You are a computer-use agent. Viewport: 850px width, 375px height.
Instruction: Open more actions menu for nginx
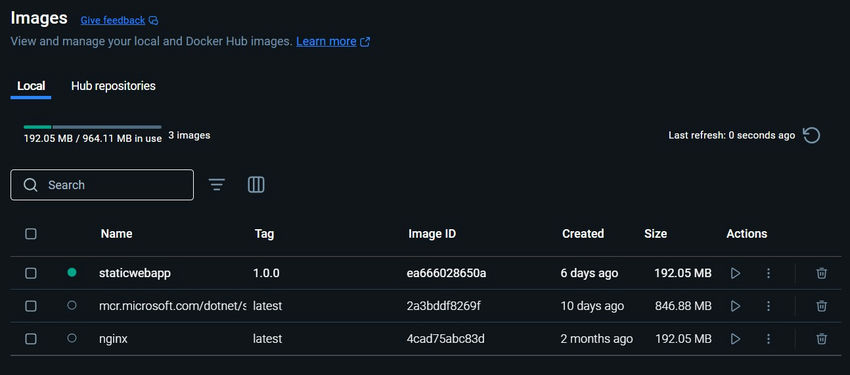pyautogui.click(x=768, y=339)
